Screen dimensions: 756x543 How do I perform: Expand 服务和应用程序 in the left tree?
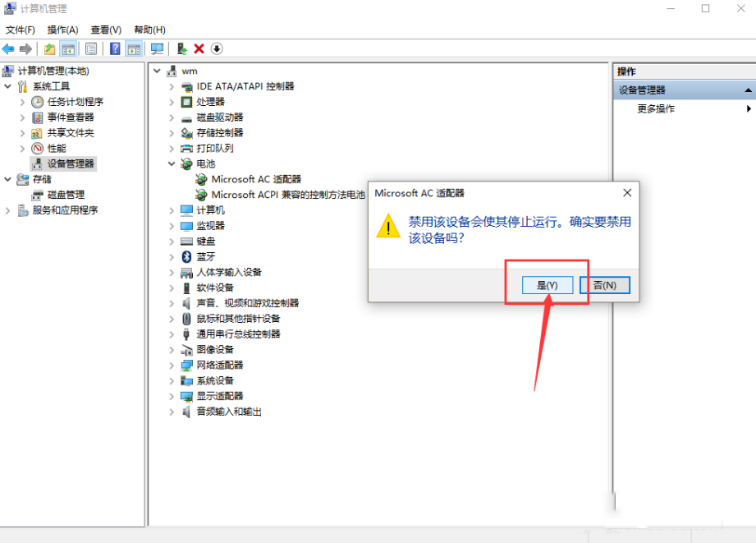tap(8, 210)
